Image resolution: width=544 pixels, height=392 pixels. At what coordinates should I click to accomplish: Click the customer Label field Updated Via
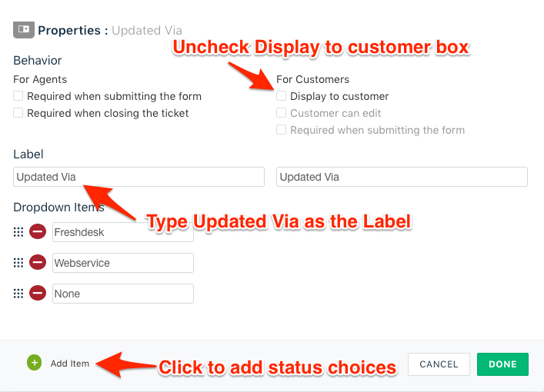click(402, 177)
